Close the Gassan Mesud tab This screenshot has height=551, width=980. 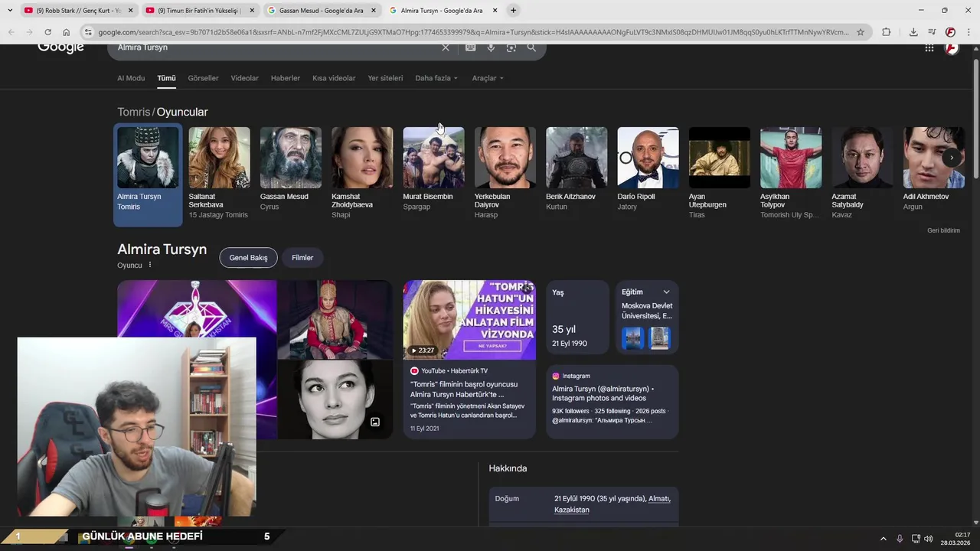click(x=374, y=11)
